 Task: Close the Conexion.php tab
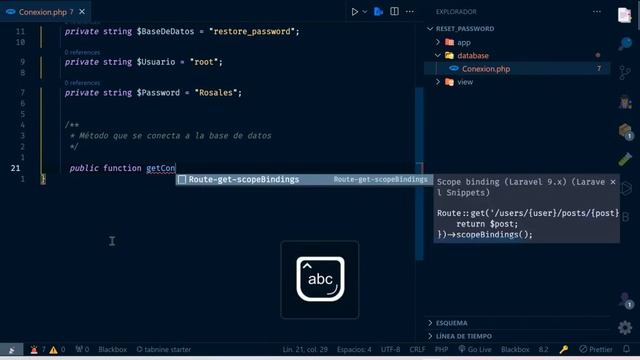click(82, 12)
